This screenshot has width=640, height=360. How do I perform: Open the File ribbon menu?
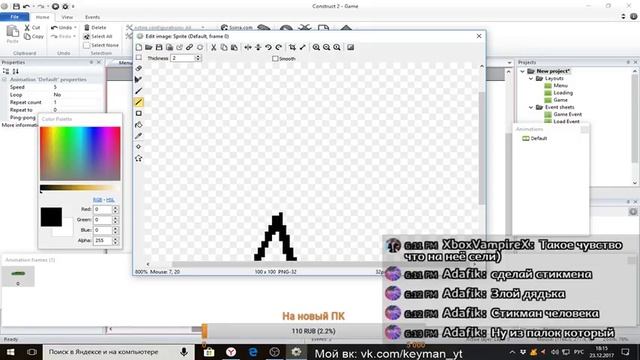(15, 17)
